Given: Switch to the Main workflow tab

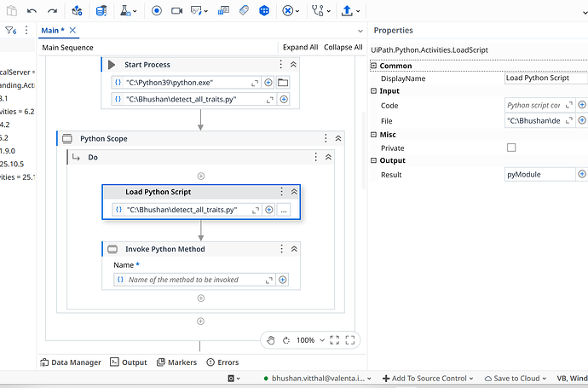Looking at the screenshot, I should point(53,31).
